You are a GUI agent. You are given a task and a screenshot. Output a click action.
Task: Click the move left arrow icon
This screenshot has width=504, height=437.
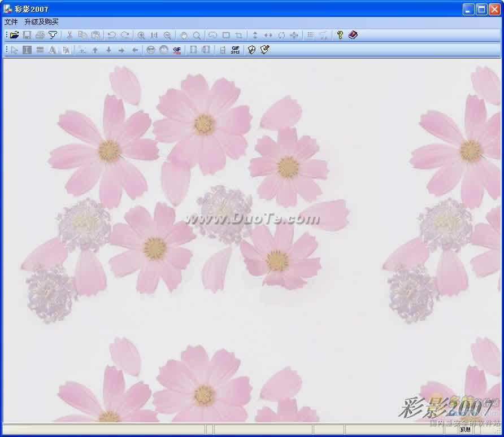(x=135, y=50)
